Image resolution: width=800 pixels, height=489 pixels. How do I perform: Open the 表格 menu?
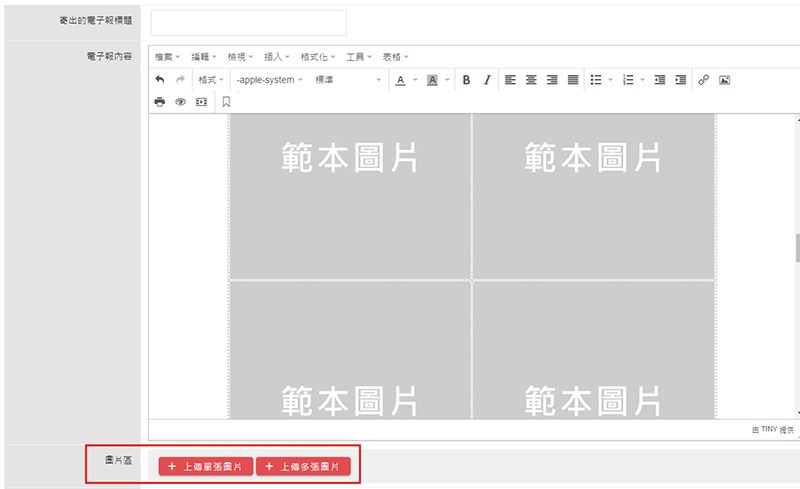click(x=395, y=57)
